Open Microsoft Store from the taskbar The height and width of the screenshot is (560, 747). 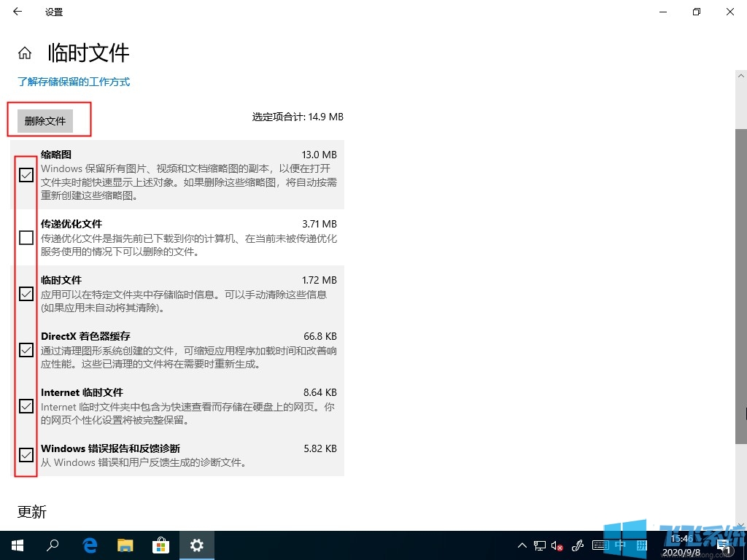[x=160, y=545]
